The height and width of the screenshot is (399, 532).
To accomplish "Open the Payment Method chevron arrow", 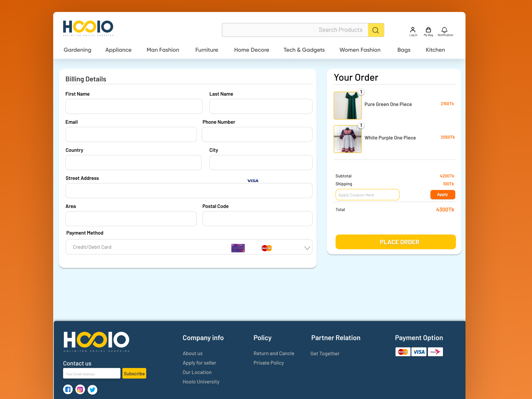I will [x=307, y=247].
